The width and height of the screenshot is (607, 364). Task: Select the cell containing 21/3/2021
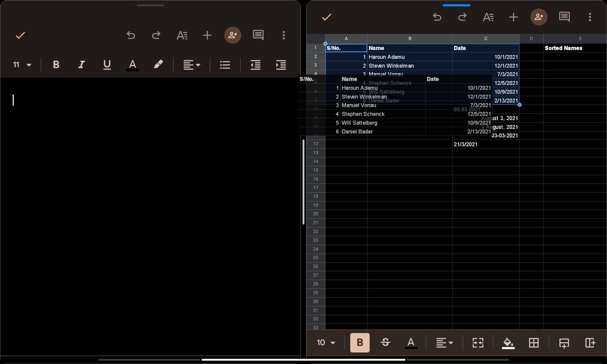click(486, 144)
